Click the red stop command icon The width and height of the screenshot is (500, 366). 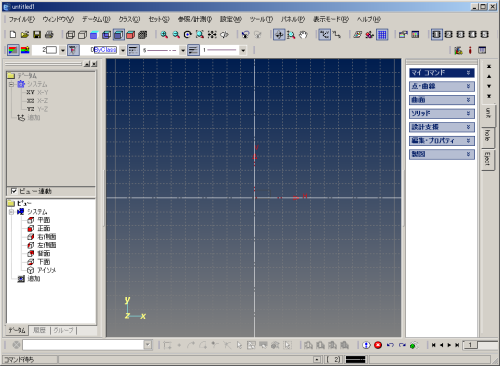pyautogui.click(x=378, y=345)
